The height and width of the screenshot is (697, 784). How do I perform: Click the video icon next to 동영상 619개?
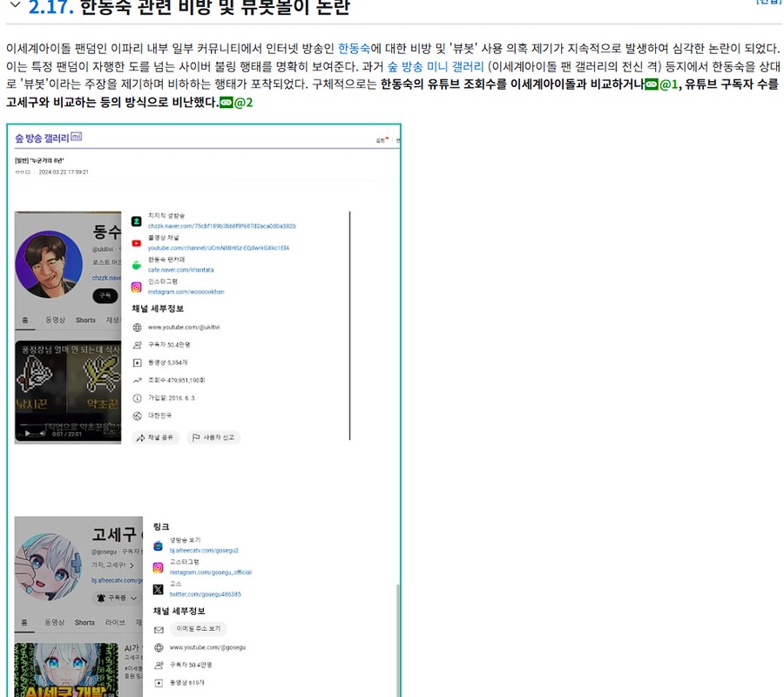[159, 683]
